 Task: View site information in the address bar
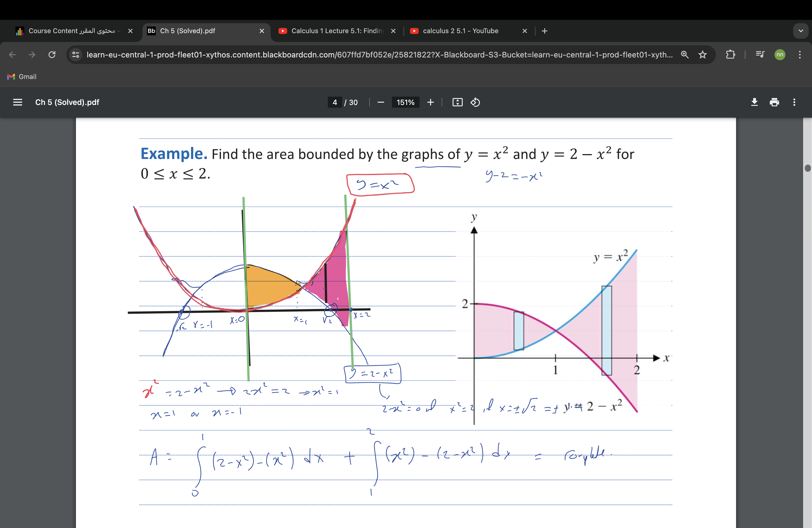click(75, 55)
